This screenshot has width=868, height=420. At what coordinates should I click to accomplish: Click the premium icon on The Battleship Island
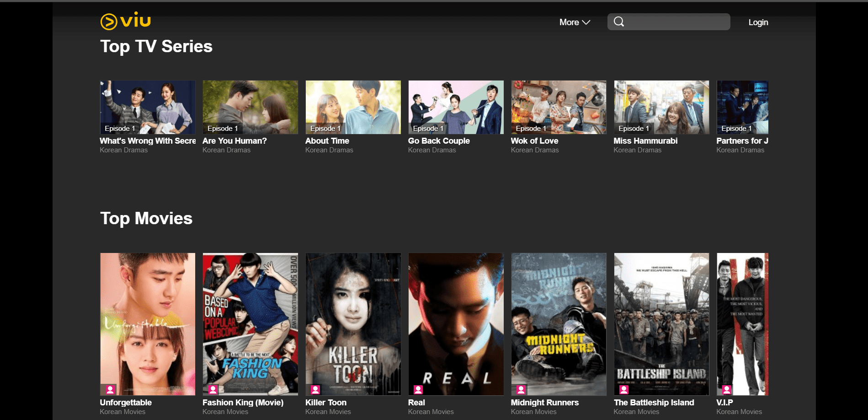point(624,389)
